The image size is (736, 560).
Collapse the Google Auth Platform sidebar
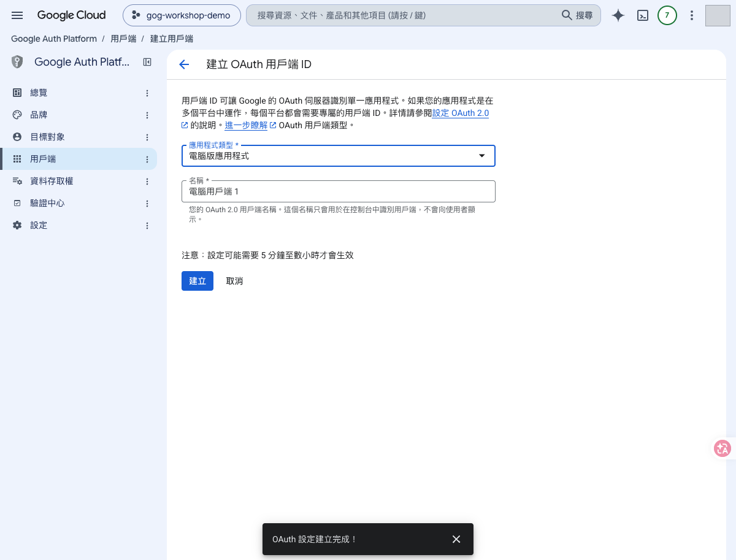(147, 62)
